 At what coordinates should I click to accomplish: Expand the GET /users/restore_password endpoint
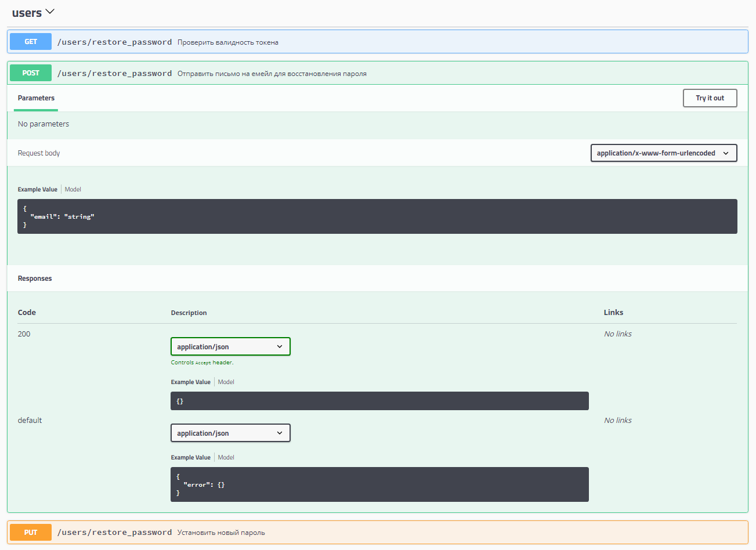point(114,42)
